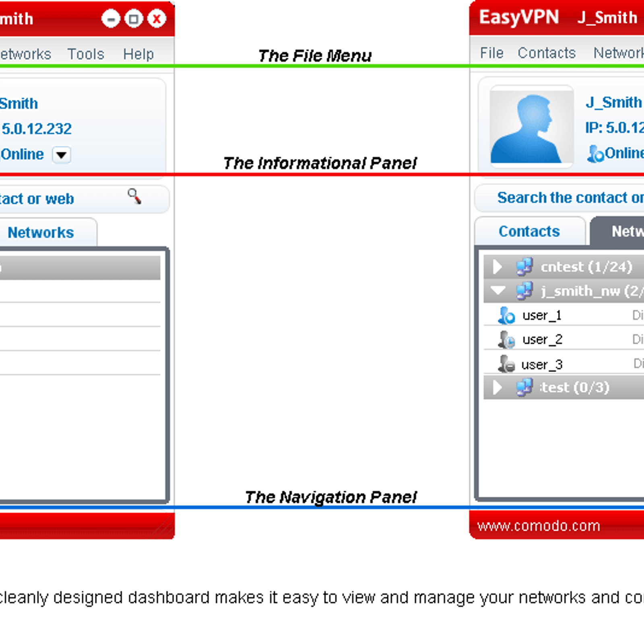Open the Help menu in left window
This screenshot has width=644, height=644.
pyautogui.click(x=138, y=54)
